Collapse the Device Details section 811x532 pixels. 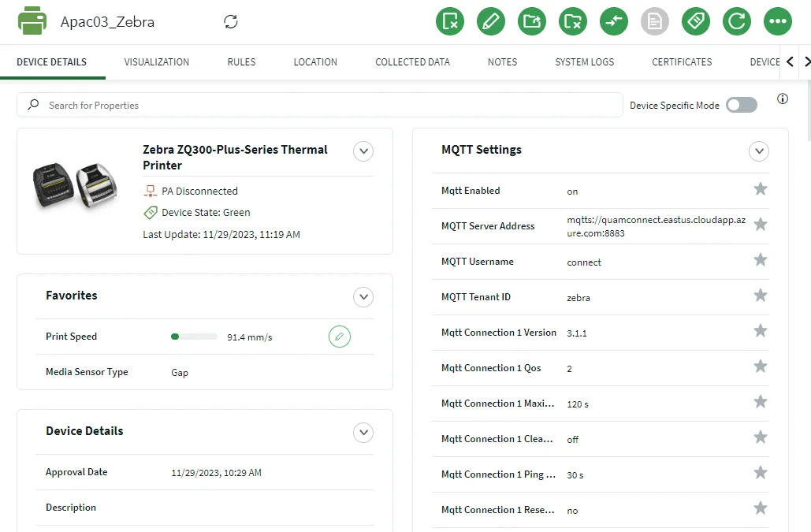click(x=363, y=432)
